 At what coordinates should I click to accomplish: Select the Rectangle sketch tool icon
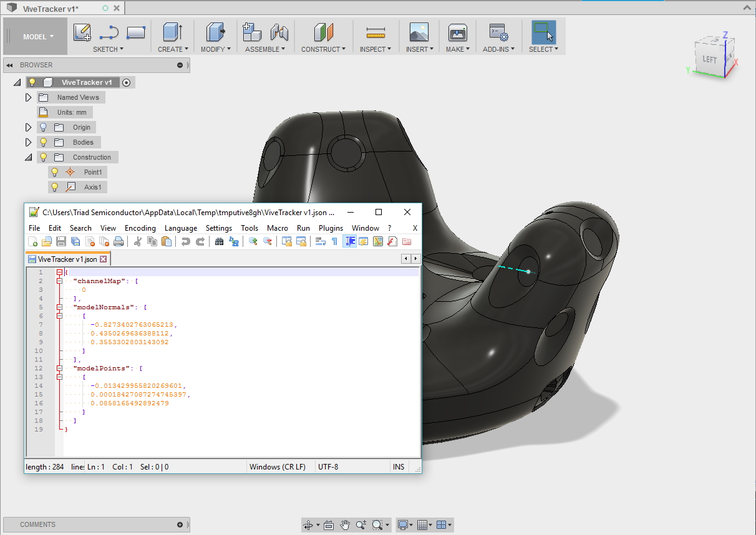[x=136, y=32]
